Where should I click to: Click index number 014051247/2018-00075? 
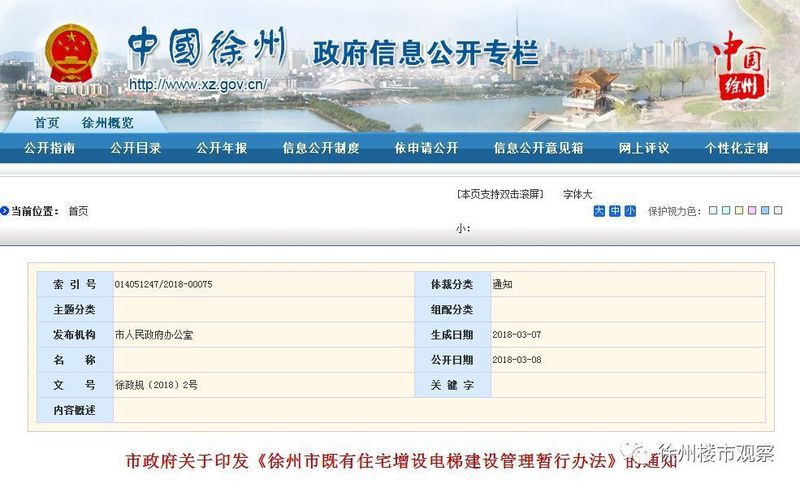[x=163, y=284]
